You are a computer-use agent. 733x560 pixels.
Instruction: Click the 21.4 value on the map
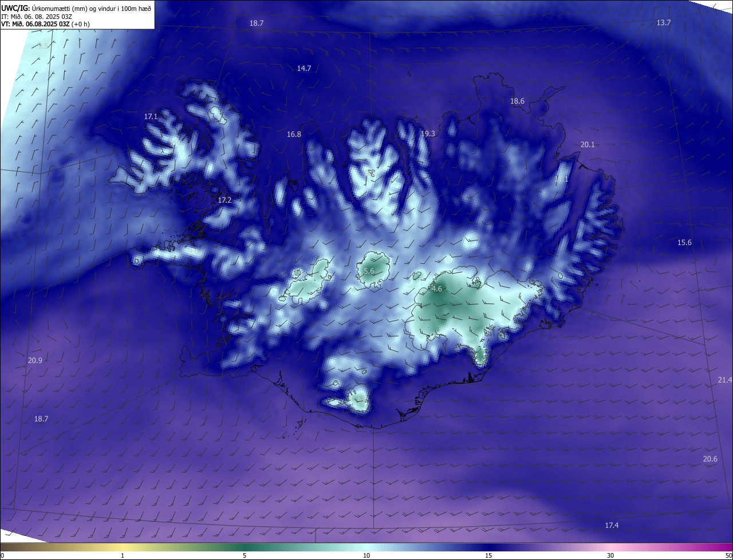(x=724, y=380)
